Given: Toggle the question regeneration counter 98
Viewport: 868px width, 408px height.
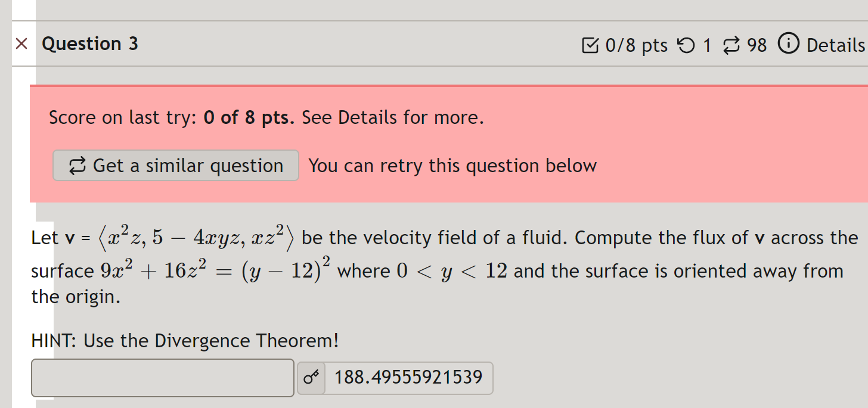Looking at the screenshot, I should pos(756,45).
